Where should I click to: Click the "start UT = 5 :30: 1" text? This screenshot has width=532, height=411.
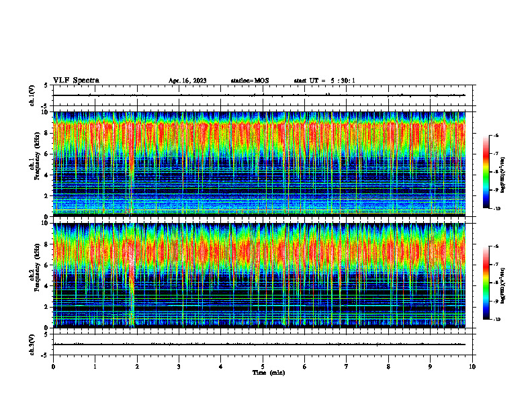pyautogui.click(x=324, y=81)
